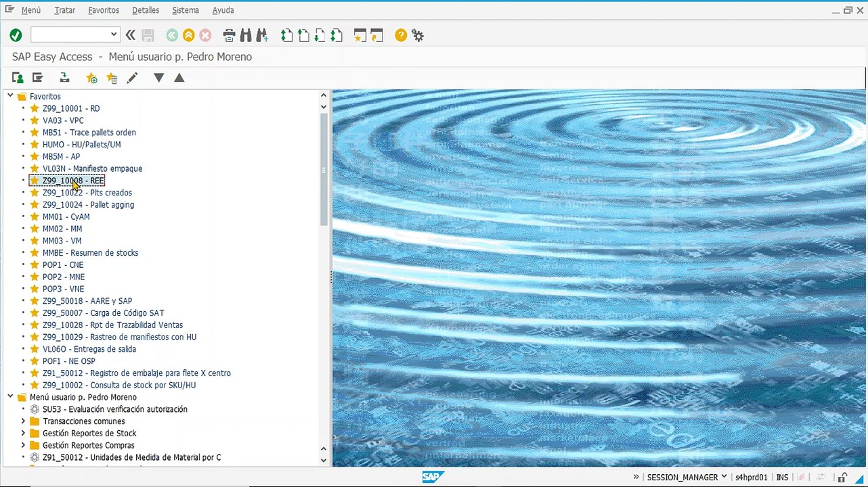Open the Ayuda menu
The height and width of the screenshot is (487, 868).
coord(223,10)
